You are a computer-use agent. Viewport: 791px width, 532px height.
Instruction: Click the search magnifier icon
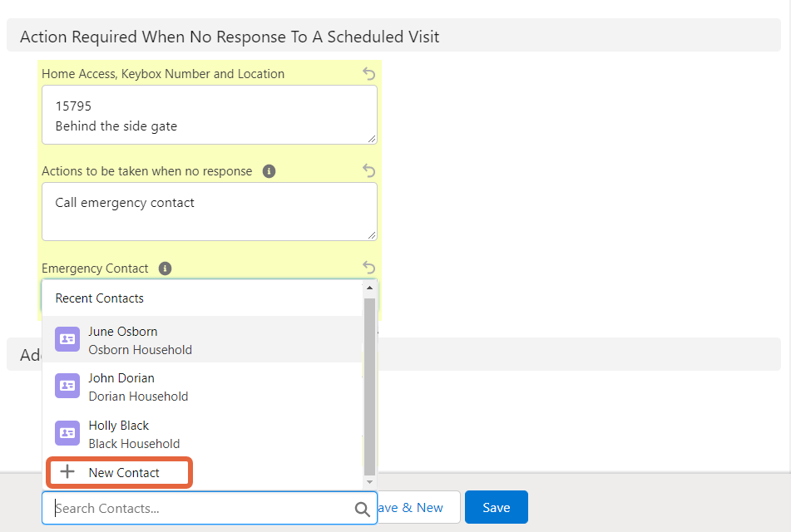362,509
